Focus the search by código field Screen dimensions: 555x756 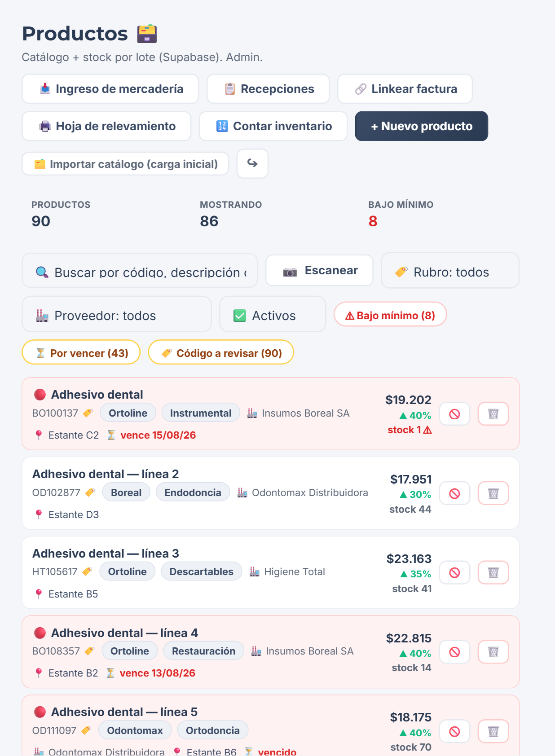click(x=140, y=271)
